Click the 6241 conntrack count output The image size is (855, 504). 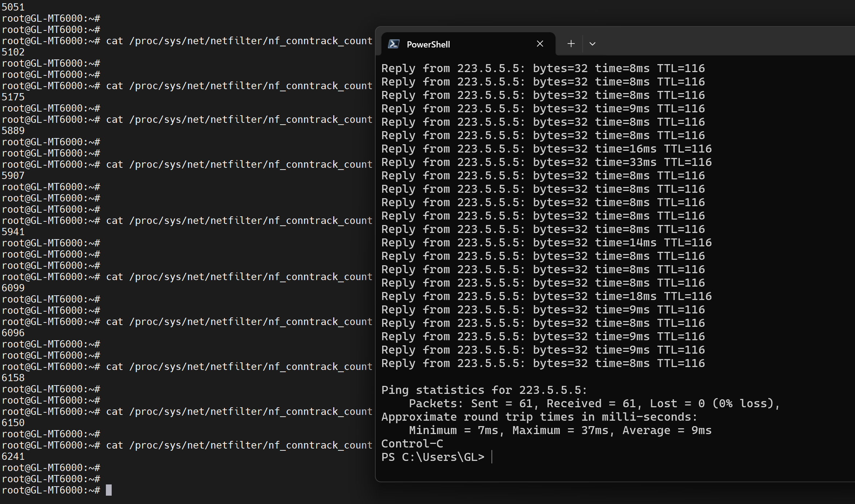click(x=13, y=457)
